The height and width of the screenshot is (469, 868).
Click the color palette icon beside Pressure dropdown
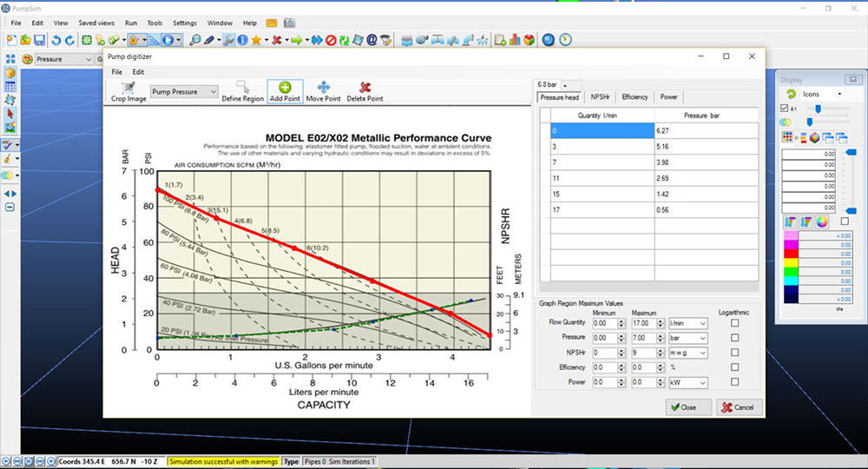pyautogui.click(x=27, y=59)
